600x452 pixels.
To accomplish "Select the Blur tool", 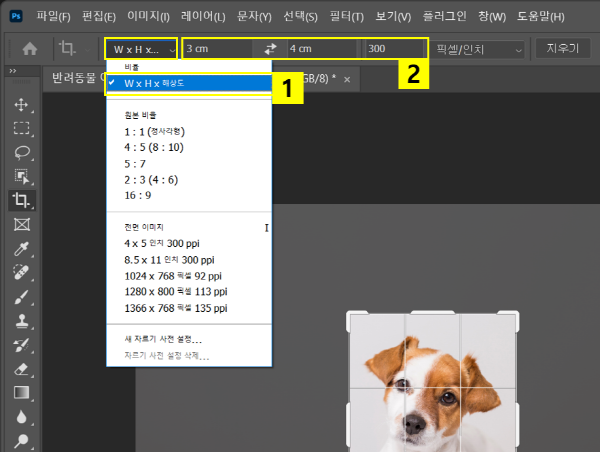I will point(21,417).
